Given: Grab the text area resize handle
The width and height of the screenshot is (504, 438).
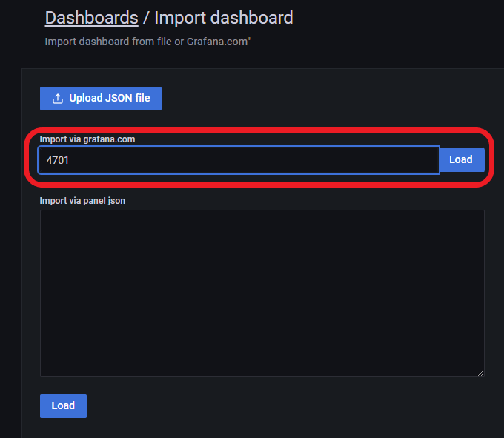Looking at the screenshot, I should click(x=480, y=373).
